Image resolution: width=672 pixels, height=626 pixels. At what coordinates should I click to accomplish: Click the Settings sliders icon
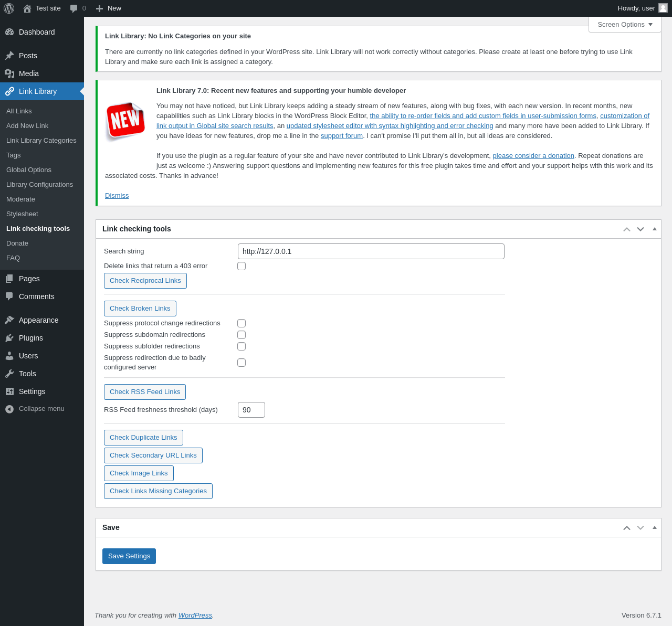(9, 391)
